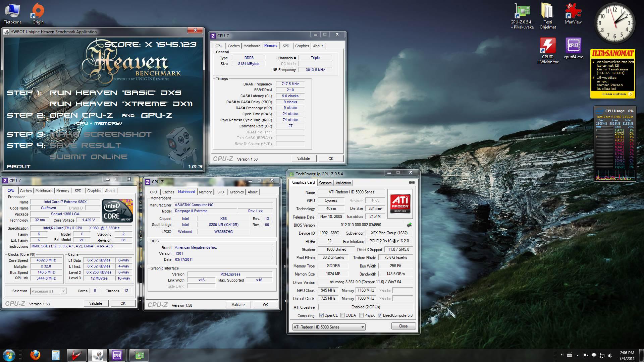
Task: Click the Intel Core i7 logo in CPU-Z
Action: [118, 210]
